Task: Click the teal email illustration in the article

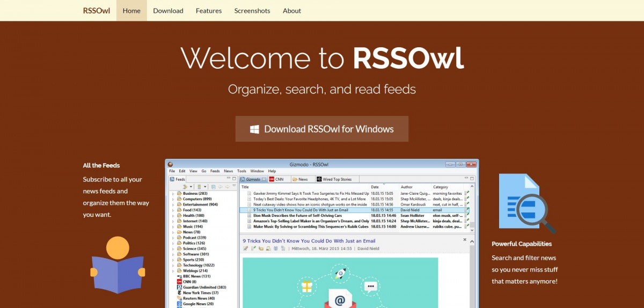Action: point(340,283)
